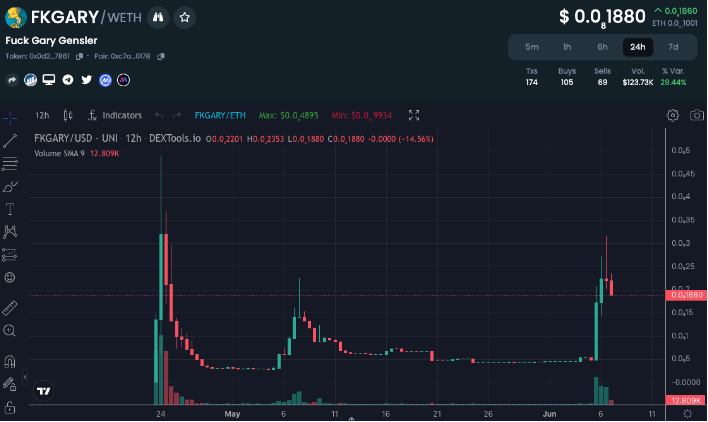Toggle FKGARY/ETH price denomination
The image size is (708, 422).
(220, 115)
